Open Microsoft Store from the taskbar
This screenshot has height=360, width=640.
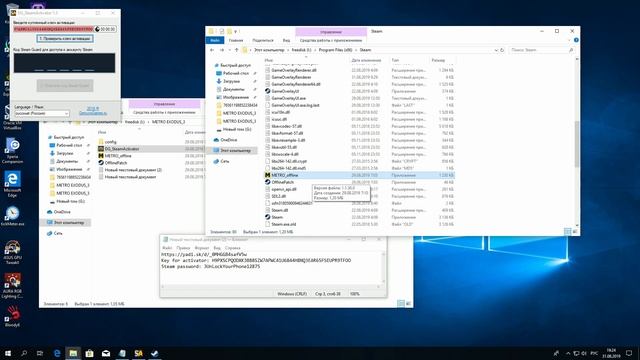(x=89, y=353)
